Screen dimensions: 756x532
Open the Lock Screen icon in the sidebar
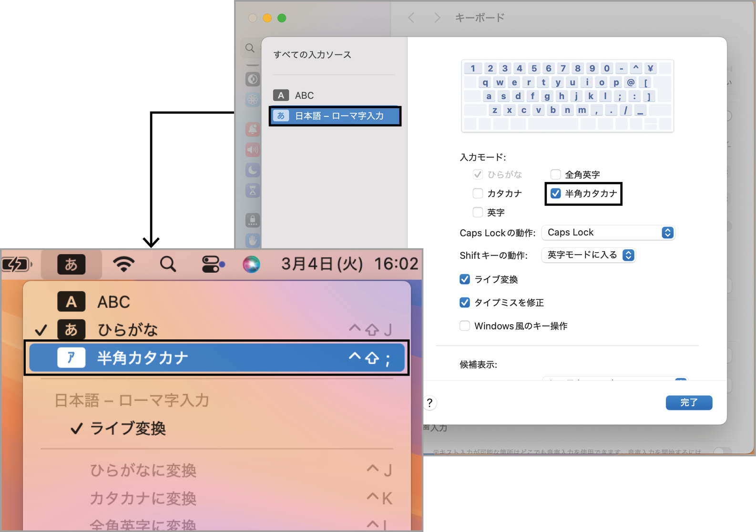(x=253, y=220)
